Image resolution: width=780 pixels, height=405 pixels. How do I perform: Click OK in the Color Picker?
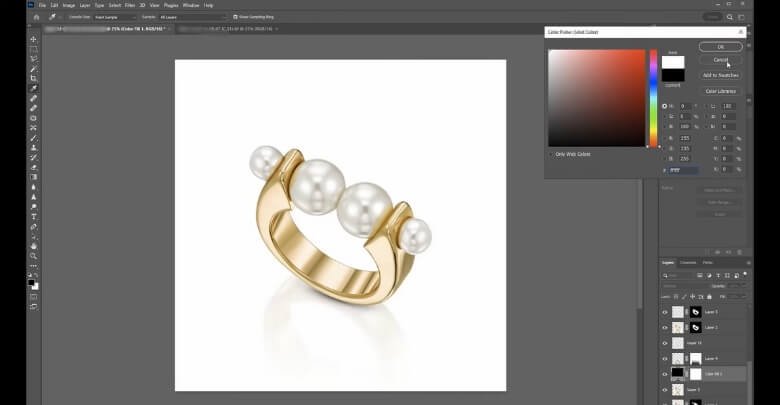coord(721,47)
